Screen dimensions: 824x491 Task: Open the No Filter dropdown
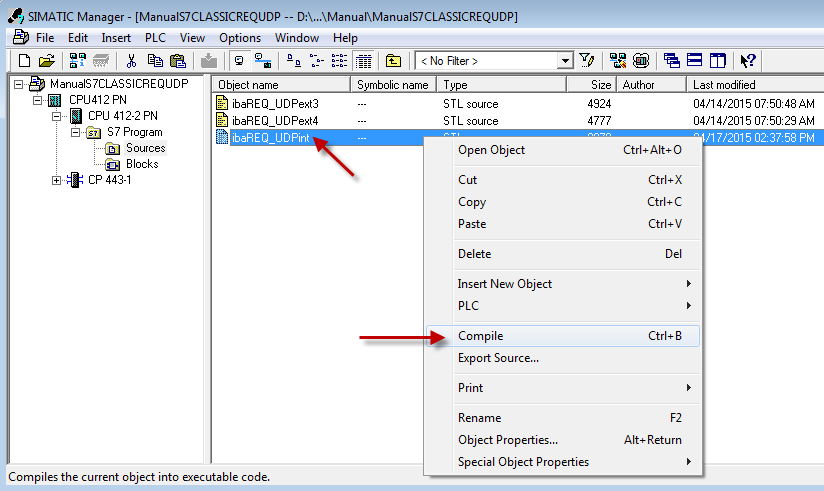pyautogui.click(x=565, y=61)
